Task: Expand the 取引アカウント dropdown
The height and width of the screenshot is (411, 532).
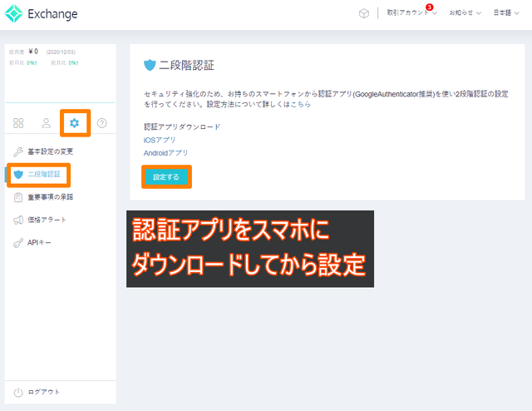Action: [412, 13]
